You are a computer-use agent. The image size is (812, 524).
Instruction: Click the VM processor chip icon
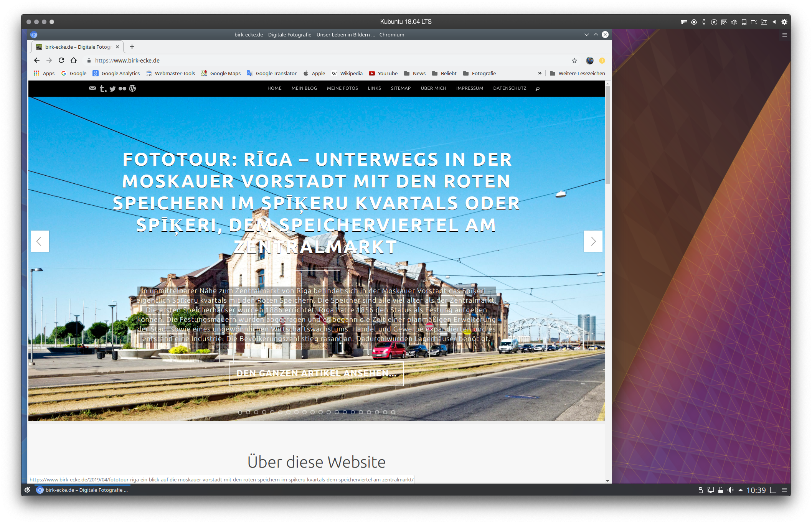tap(694, 22)
